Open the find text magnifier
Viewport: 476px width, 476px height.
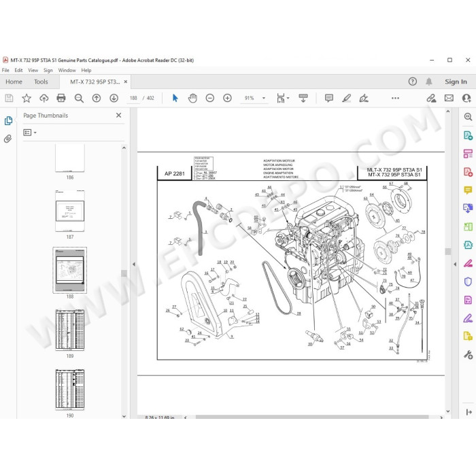tap(79, 98)
